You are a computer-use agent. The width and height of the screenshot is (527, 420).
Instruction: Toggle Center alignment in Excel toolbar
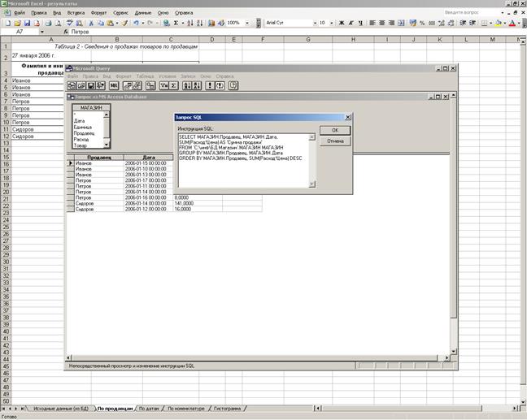pyautogui.click(x=381, y=23)
